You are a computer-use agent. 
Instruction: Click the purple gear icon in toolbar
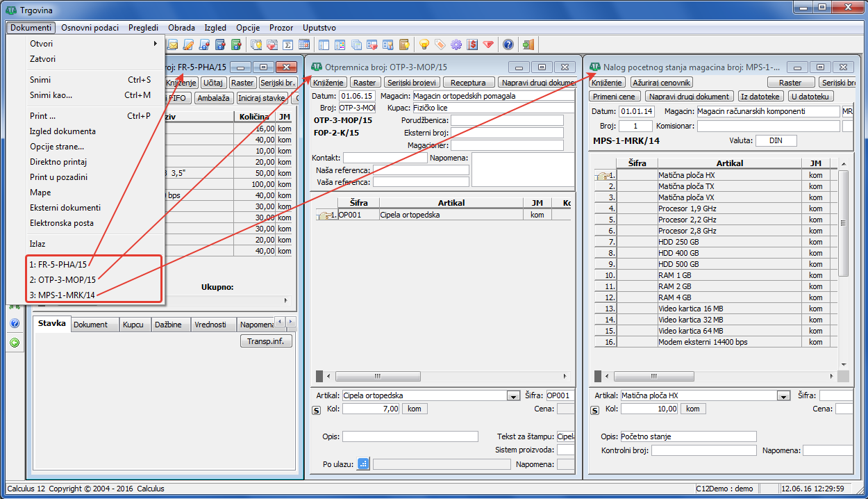click(x=456, y=44)
